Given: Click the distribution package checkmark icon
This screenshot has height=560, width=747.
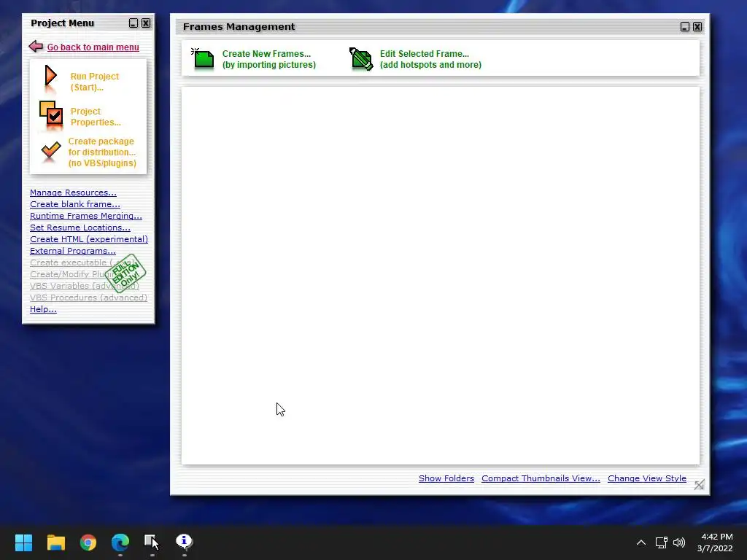Looking at the screenshot, I should (x=50, y=150).
